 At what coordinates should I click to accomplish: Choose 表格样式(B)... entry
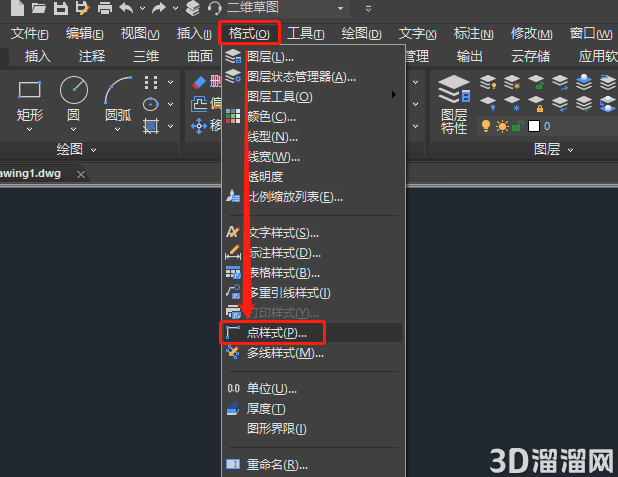(x=313, y=273)
